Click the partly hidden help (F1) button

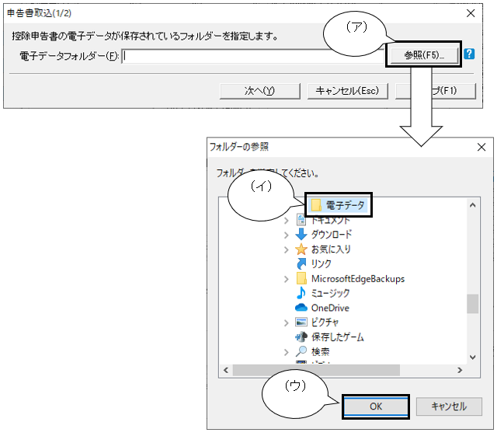pyautogui.click(x=435, y=91)
